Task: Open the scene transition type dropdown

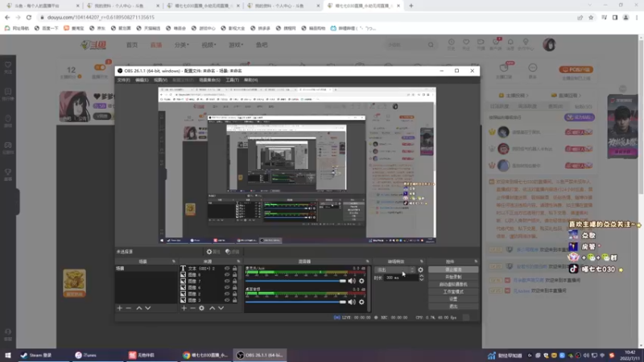Action: click(394, 269)
